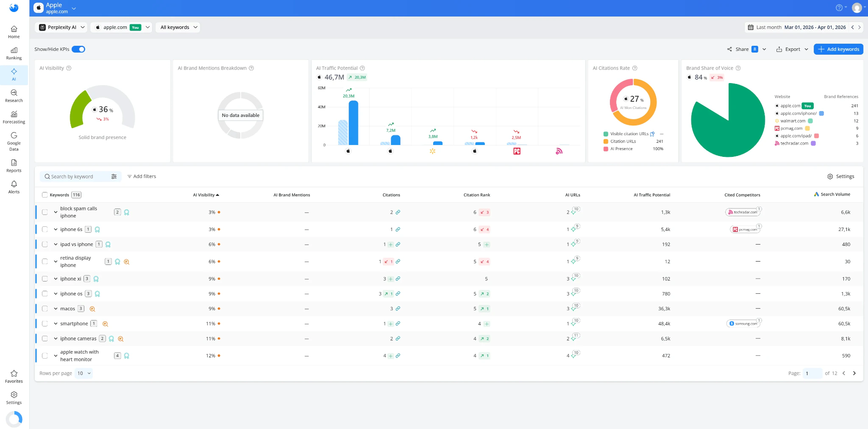Open the Rows per page dropdown

point(83,373)
